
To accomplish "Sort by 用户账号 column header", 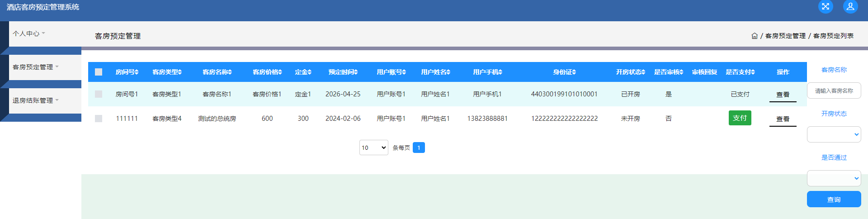I will click(391, 72).
